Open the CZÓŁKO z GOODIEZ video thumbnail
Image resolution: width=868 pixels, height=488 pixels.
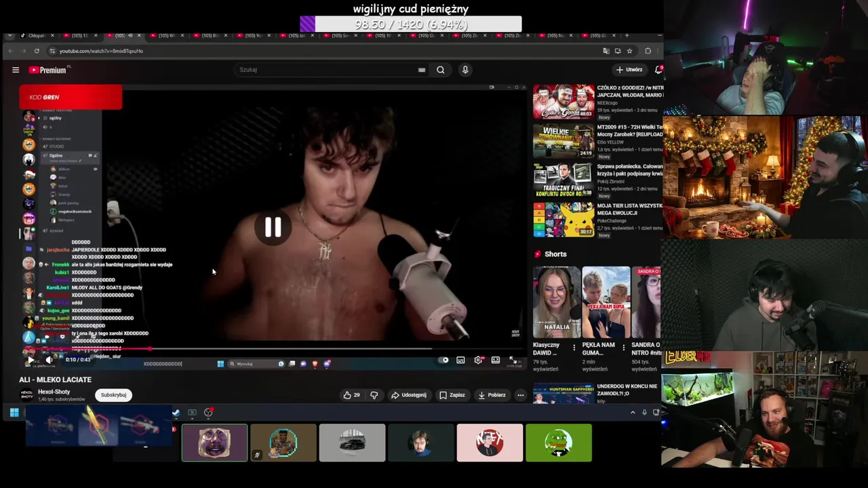coord(564,102)
